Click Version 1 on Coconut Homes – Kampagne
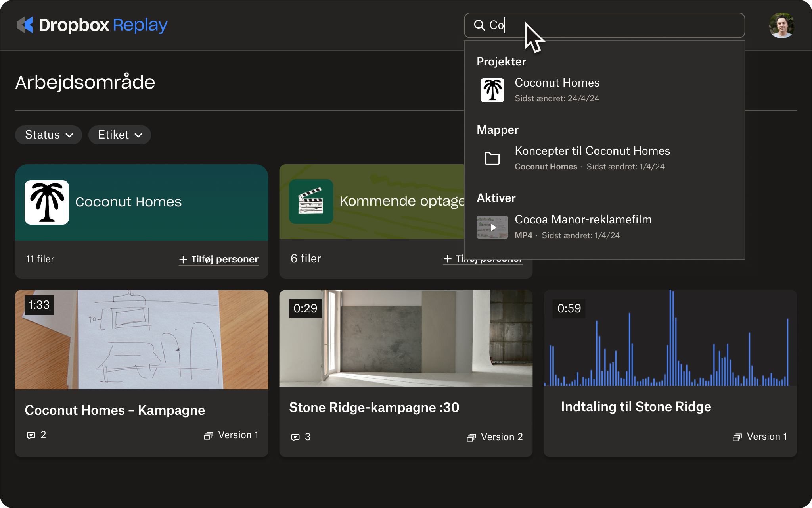The width and height of the screenshot is (812, 508). coord(238,435)
